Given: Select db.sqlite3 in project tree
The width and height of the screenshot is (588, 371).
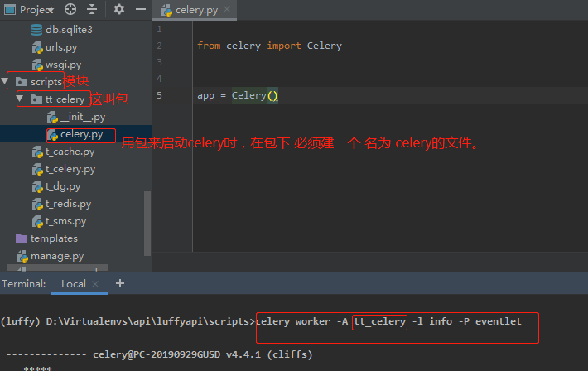Looking at the screenshot, I should click(x=69, y=30).
